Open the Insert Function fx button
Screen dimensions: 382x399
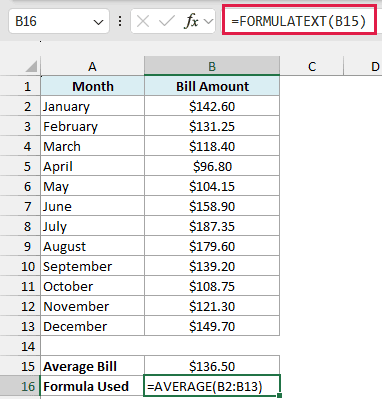[191, 22]
